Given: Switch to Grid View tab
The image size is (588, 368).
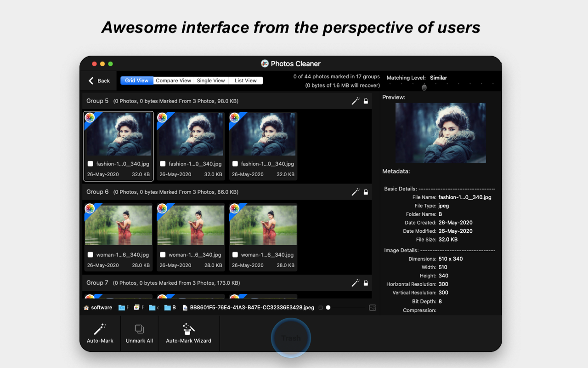Looking at the screenshot, I should [137, 80].
